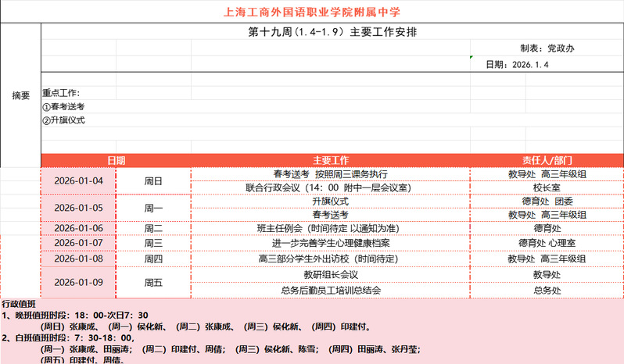This screenshot has height=364, width=624.
Task: Click the 摘要 label cell
Action: click(x=21, y=95)
